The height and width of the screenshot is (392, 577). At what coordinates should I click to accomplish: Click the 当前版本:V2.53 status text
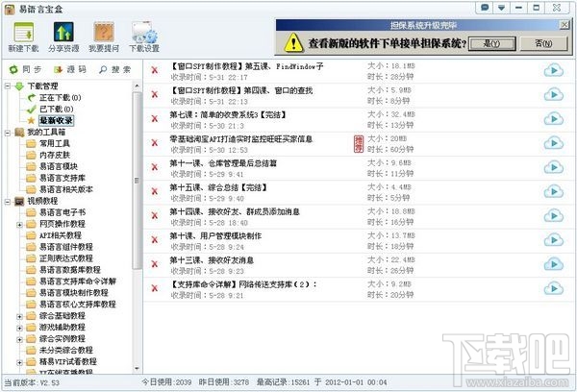coord(32,382)
